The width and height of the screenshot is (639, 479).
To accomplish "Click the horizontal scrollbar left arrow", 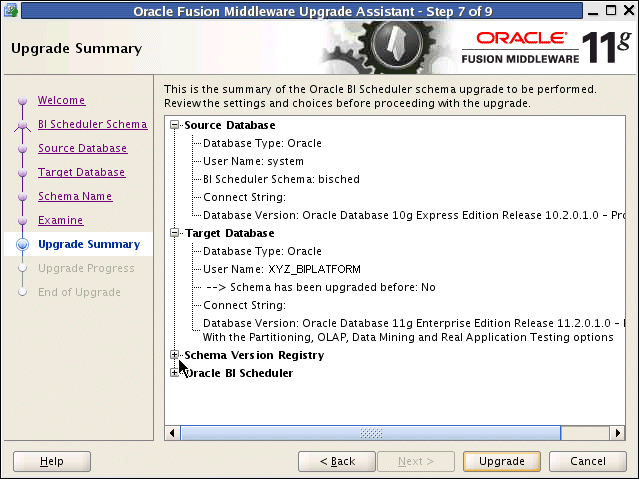I will coord(172,433).
